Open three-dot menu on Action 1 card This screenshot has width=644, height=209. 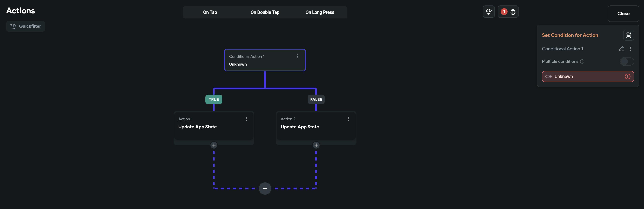246,119
